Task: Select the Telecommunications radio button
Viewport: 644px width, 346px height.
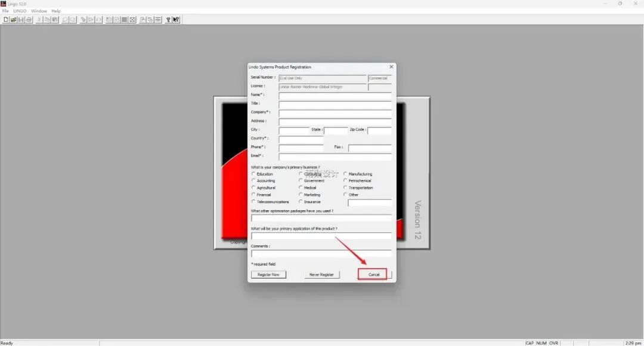Action: click(254, 201)
